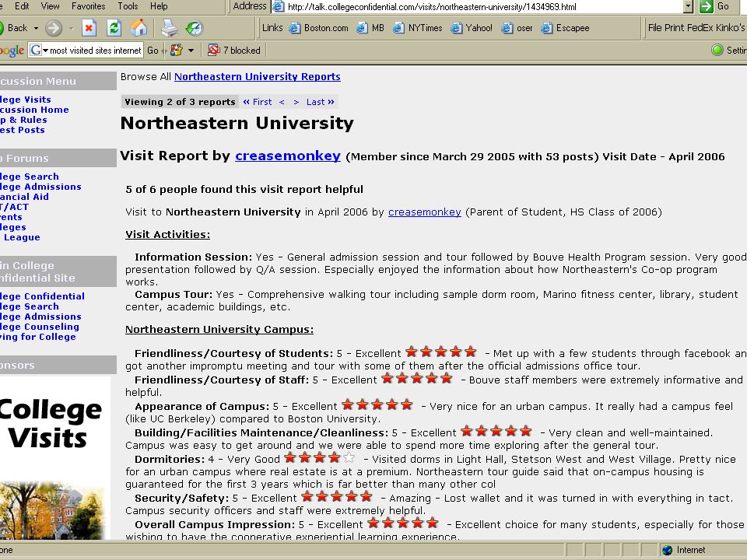
Task: Open the Yahoo! Links bar shortcut
Action: (x=472, y=28)
